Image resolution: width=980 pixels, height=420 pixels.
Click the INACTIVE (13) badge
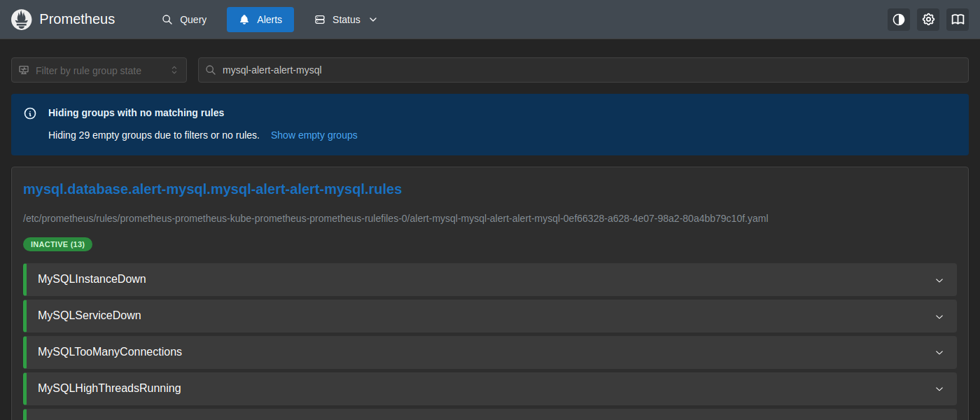point(58,244)
